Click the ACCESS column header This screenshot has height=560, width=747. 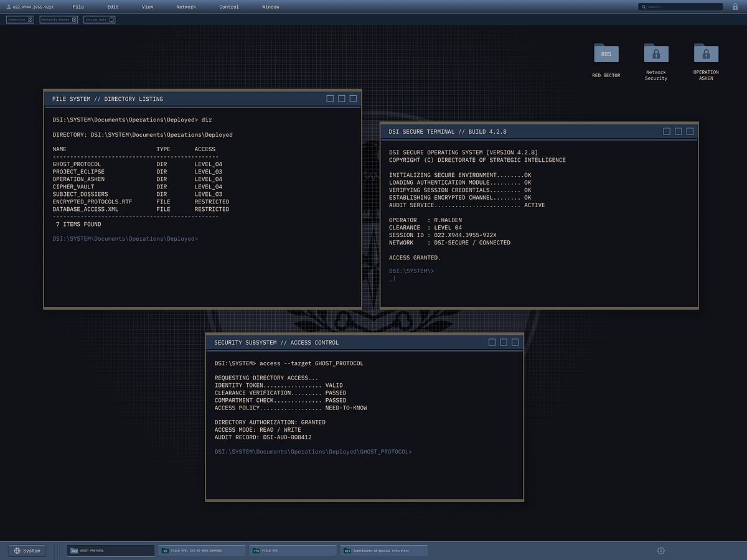[205, 149]
